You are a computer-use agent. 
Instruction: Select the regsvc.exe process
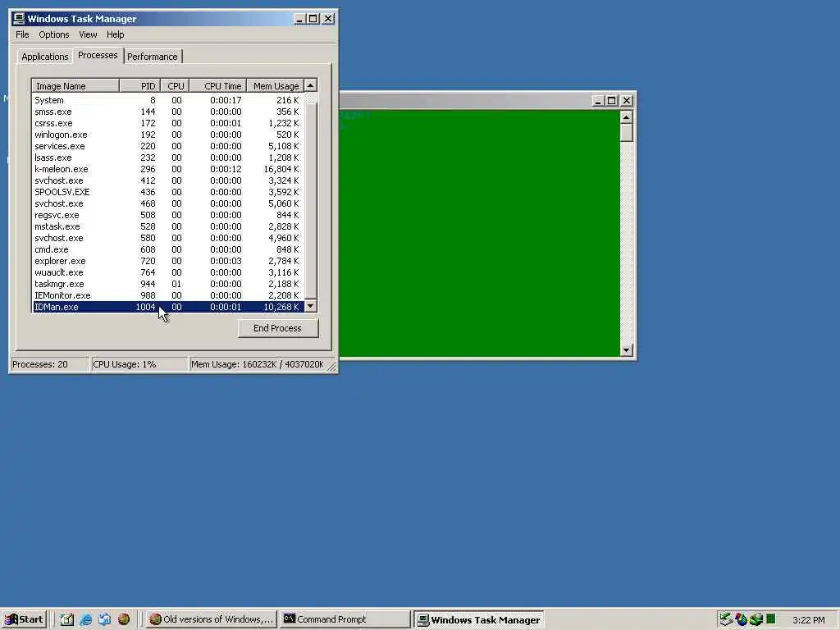pos(167,215)
